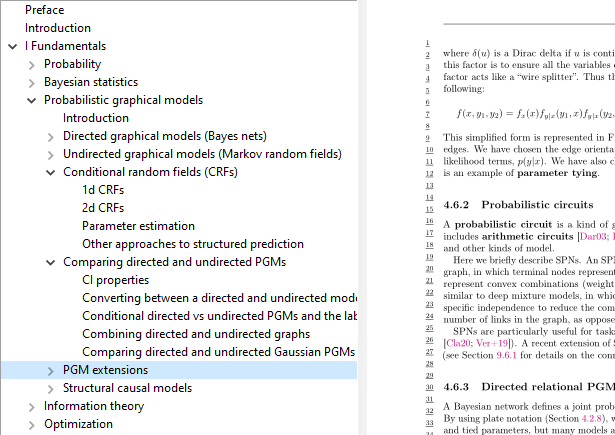Open the CI properties bookmark
This screenshot has width=615, height=435.
115,280
